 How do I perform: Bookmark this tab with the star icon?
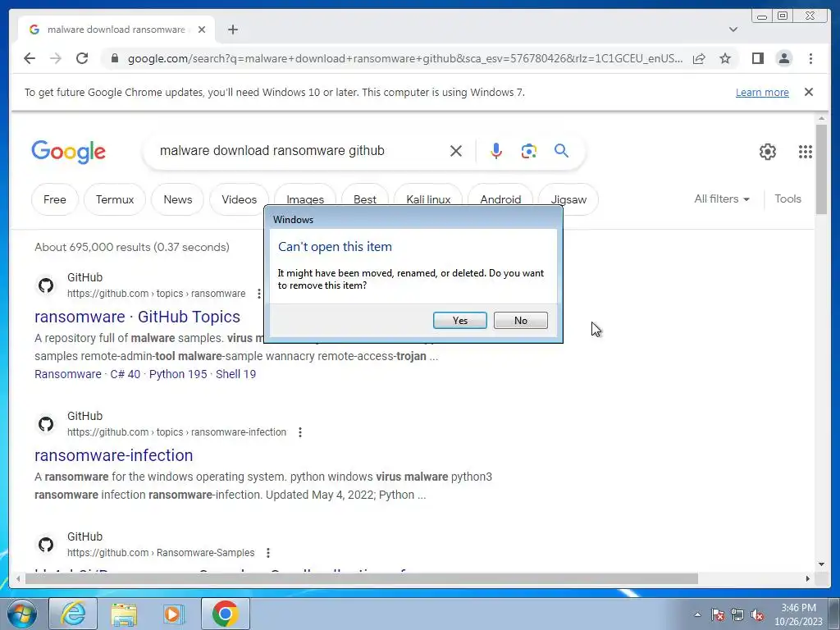pyautogui.click(x=725, y=58)
